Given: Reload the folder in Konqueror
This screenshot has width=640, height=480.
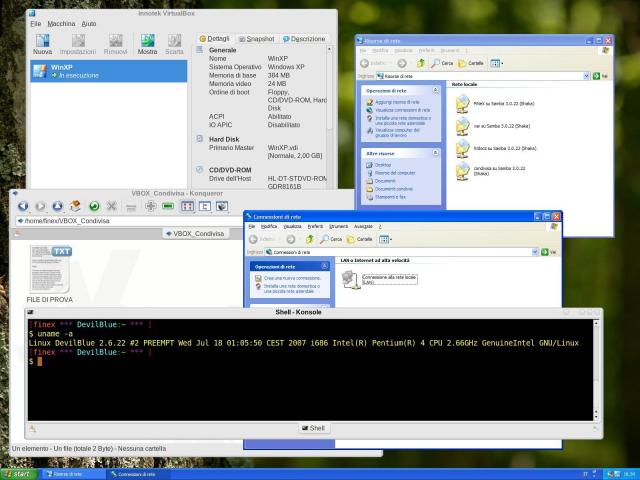Looking at the screenshot, I should point(94,206).
